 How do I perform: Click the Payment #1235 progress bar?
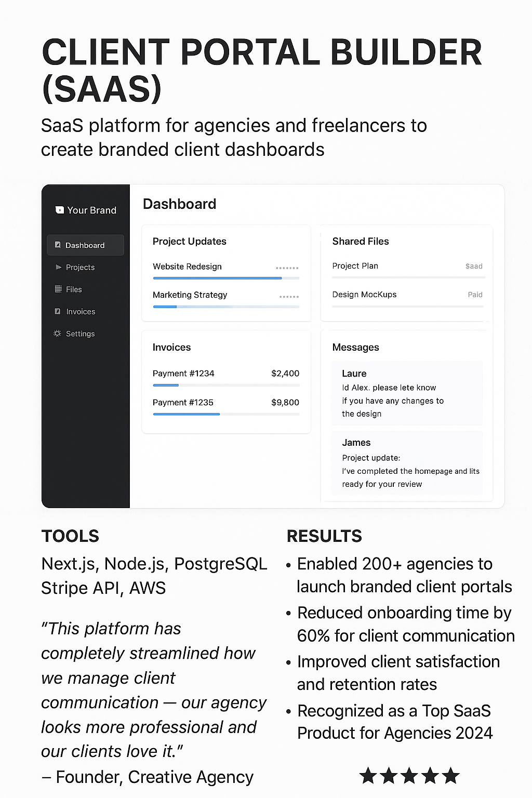click(226, 414)
